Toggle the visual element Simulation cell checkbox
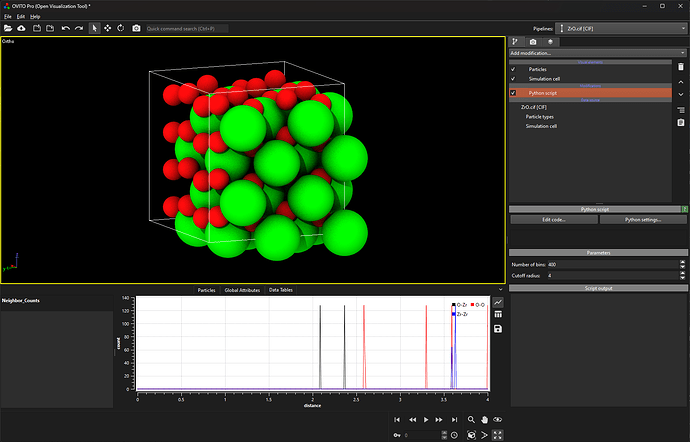Screen dimensions: 690x442 [513, 79]
